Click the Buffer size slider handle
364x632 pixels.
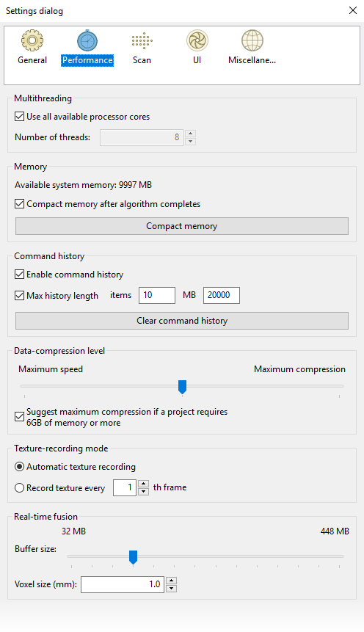[x=133, y=557]
